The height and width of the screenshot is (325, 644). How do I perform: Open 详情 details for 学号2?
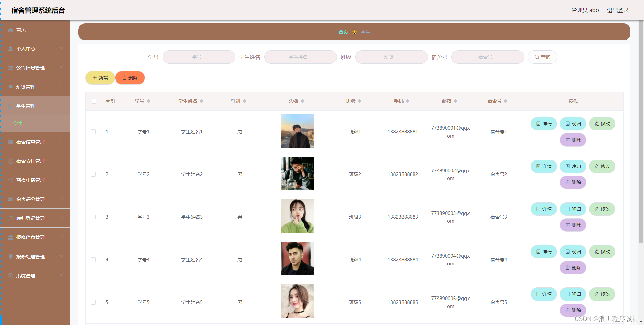(543, 166)
